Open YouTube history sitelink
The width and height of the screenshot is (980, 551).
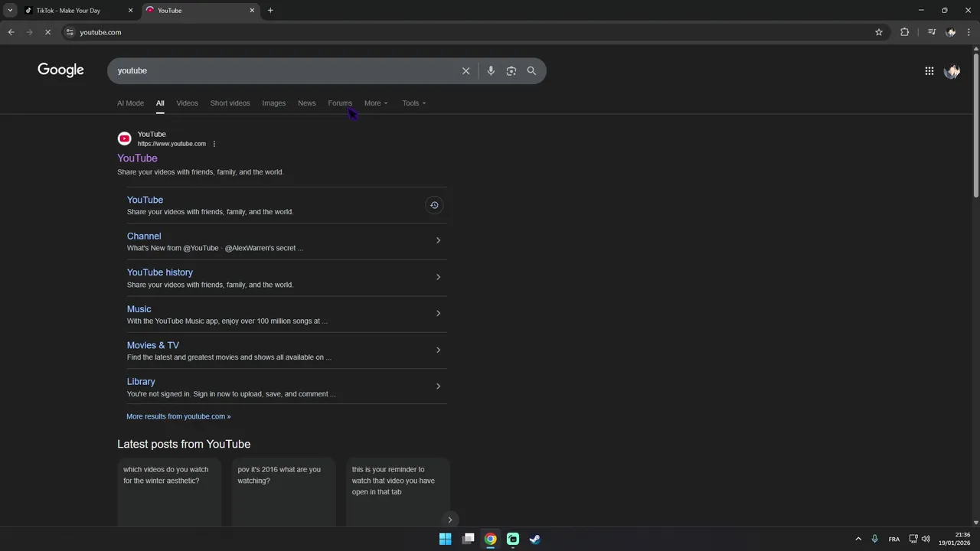click(x=160, y=272)
